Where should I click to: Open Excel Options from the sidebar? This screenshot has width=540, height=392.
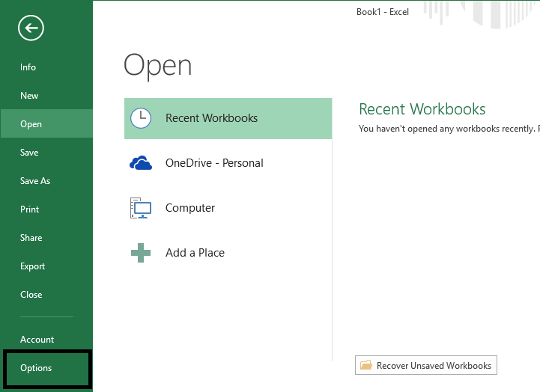pos(36,368)
